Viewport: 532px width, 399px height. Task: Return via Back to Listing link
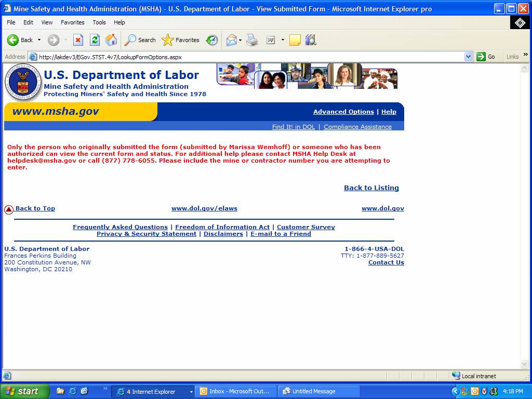tap(371, 188)
